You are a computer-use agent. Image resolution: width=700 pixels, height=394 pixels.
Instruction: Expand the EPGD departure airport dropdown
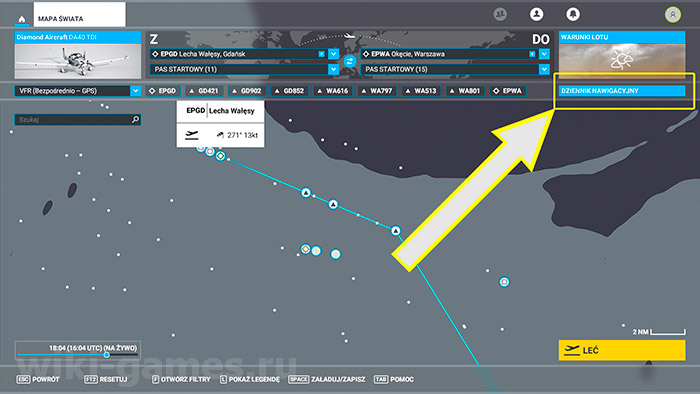click(x=333, y=54)
